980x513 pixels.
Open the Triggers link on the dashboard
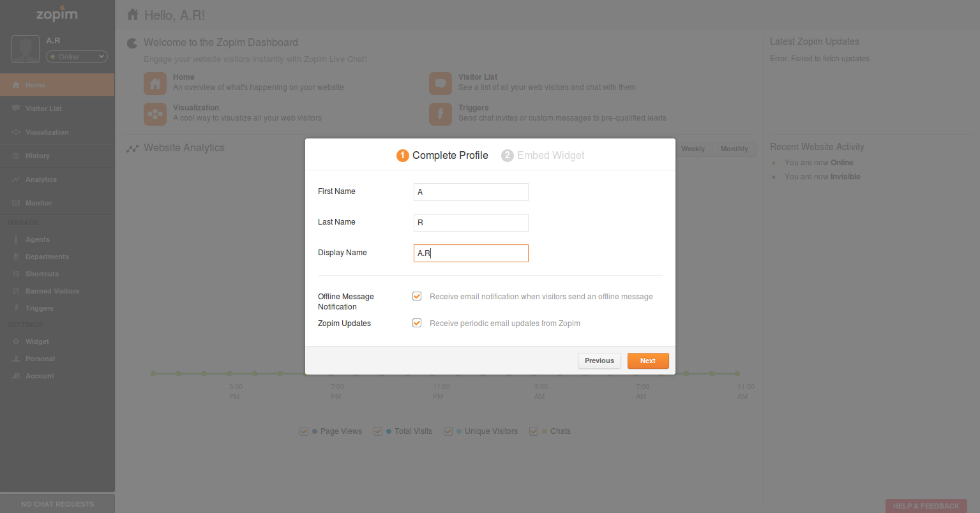click(474, 108)
